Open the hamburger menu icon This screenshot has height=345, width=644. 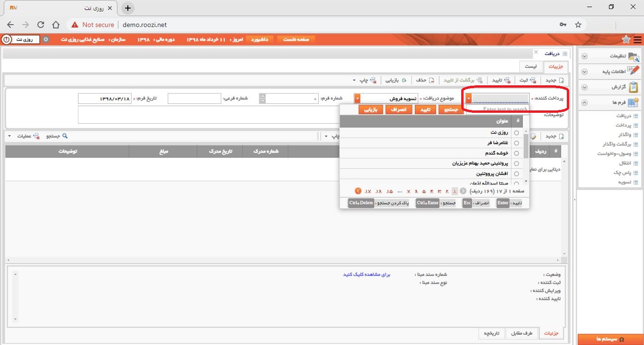(637, 39)
